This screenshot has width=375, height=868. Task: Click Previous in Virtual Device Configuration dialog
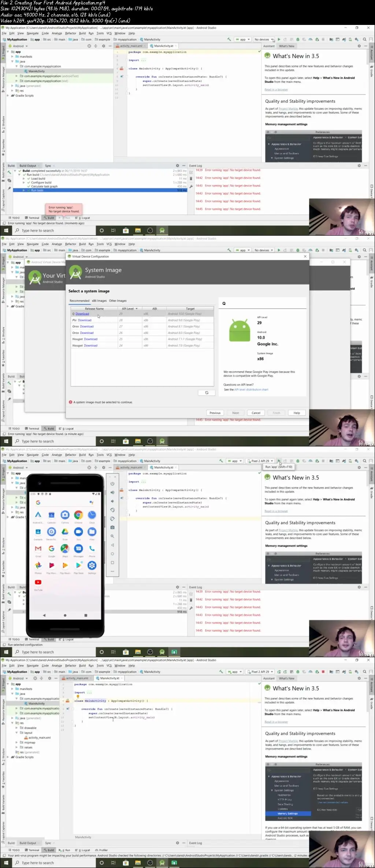(x=215, y=413)
